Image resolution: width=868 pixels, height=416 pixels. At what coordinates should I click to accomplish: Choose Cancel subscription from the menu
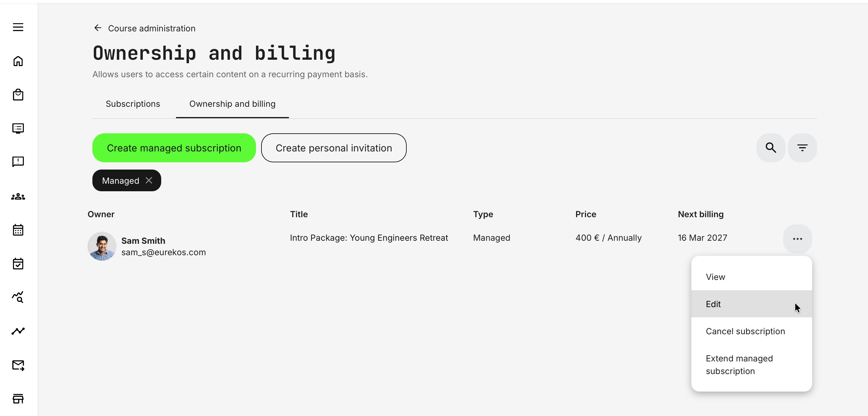(745, 331)
